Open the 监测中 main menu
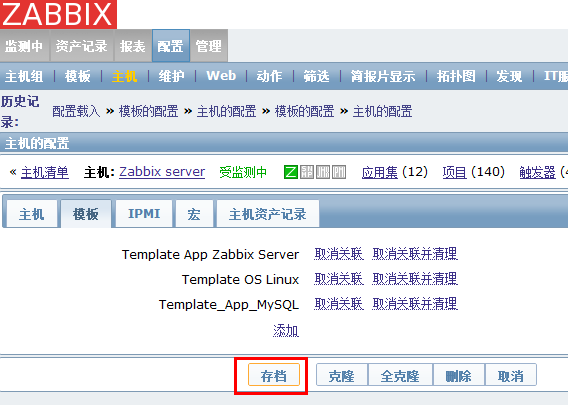568x405 pixels. 24,46
